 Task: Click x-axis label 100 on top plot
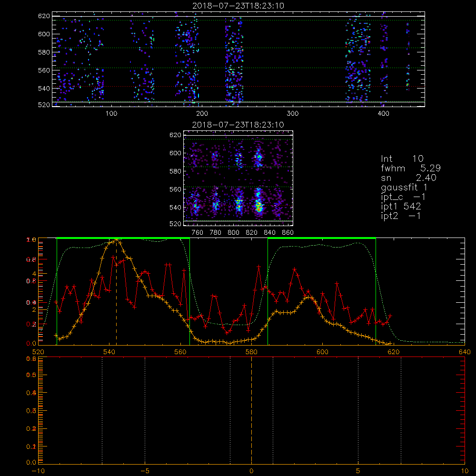111,114
